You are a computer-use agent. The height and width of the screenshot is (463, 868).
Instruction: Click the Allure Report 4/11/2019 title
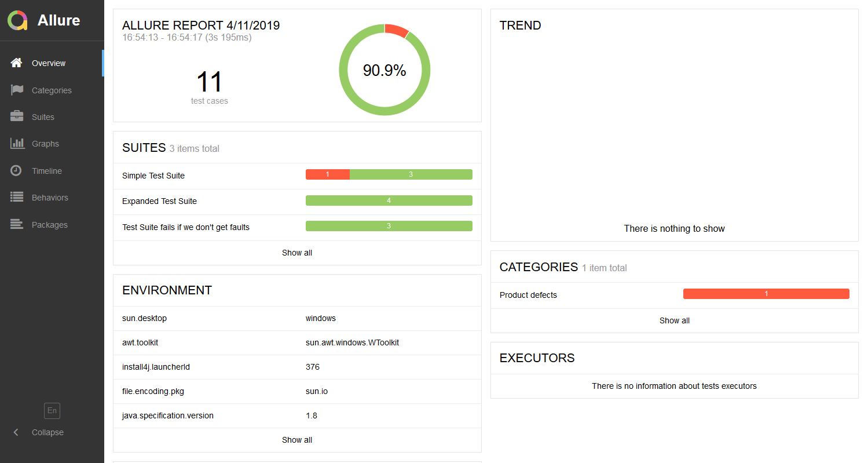click(x=201, y=25)
